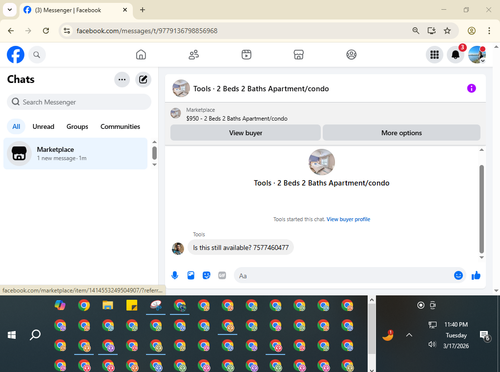Open the Windows Start button

12,335
